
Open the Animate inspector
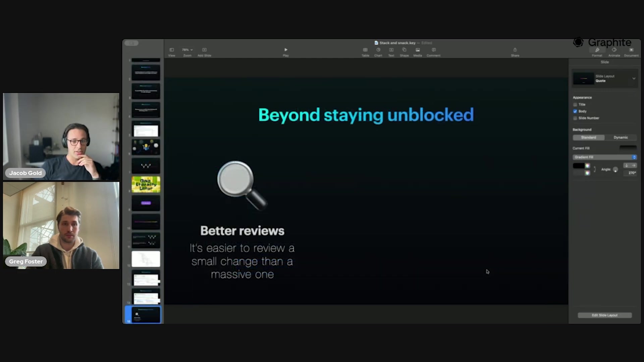[614, 52]
